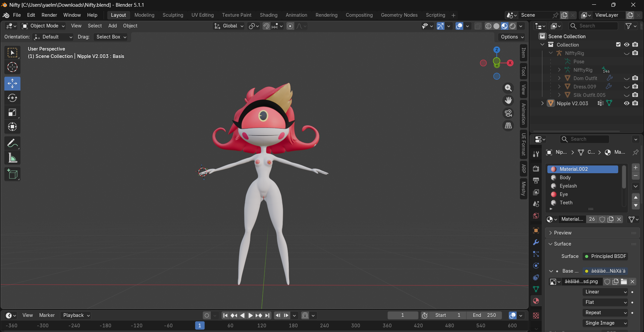The height and width of the screenshot is (332, 644).
Task: Uncheck the Collection exclude checkbox
Action: click(618, 45)
